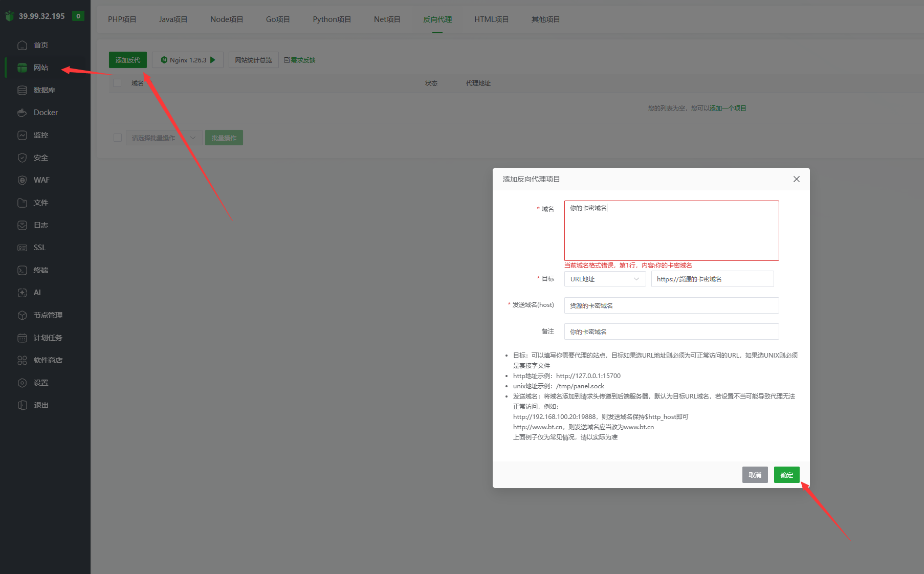
Task: Switch to the PHP项目 tab
Action: pyautogui.click(x=122, y=19)
